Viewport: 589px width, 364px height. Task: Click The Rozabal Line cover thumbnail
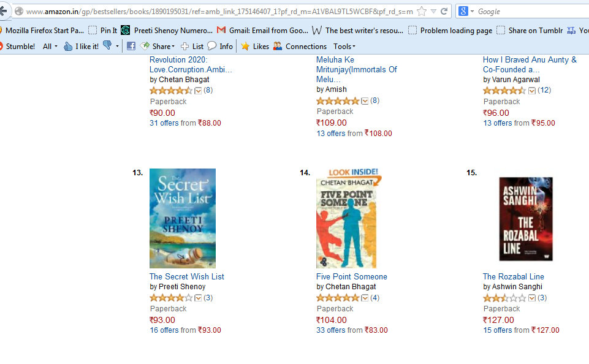click(525, 219)
